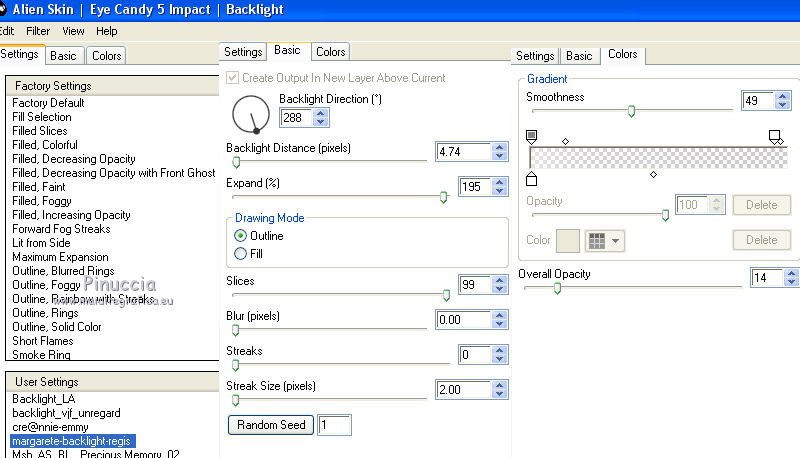
Task: Click Delete button next to Color
Action: (762, 240)
